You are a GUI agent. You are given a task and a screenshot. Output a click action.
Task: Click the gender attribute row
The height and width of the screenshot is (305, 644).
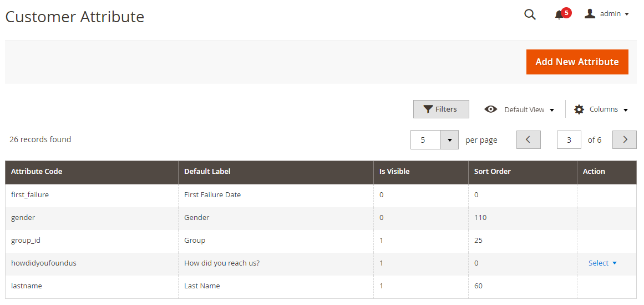[321, 218]
